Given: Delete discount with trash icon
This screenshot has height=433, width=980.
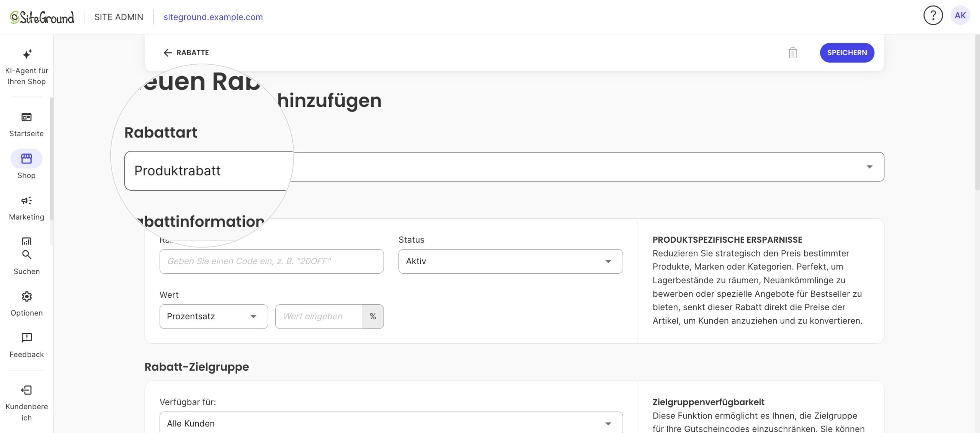Looking at the screenshot, I should pyautogui.click(x=793, y=53).
